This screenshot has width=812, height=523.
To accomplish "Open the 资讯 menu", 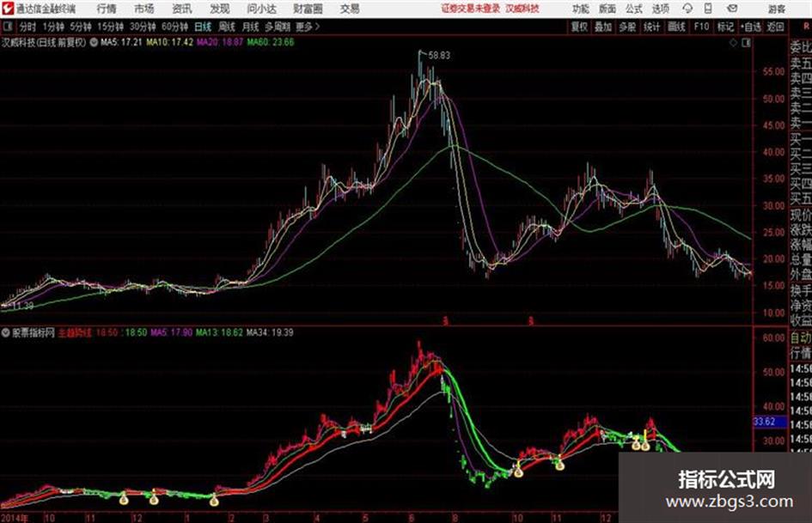I will click(182, 9).
